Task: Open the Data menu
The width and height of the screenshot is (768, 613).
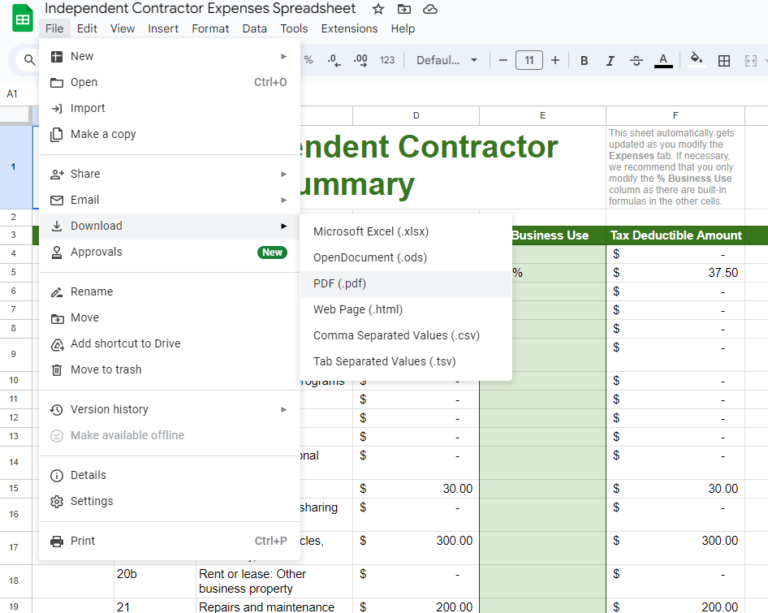Action: click(x=255, y=28)
